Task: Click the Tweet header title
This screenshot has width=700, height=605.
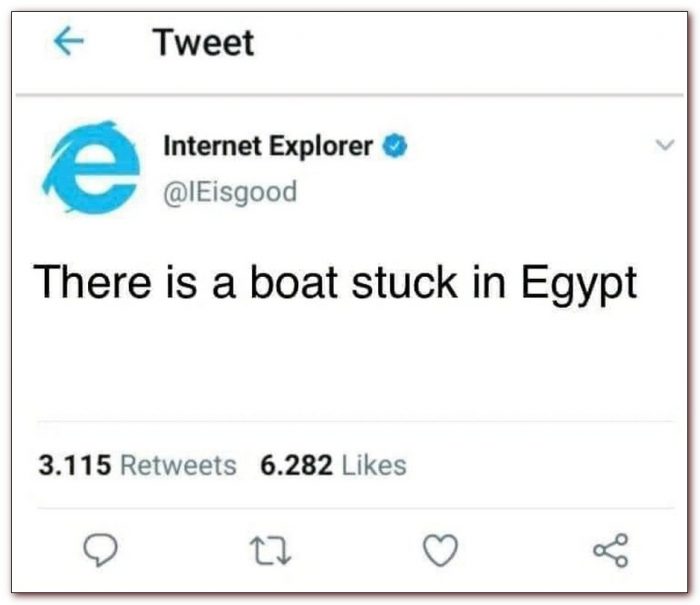Action: pyautogui.click(x=203, y=44)
